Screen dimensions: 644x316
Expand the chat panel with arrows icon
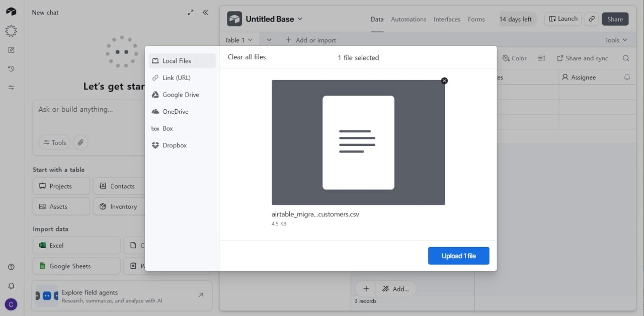click(x=190, y=13)
